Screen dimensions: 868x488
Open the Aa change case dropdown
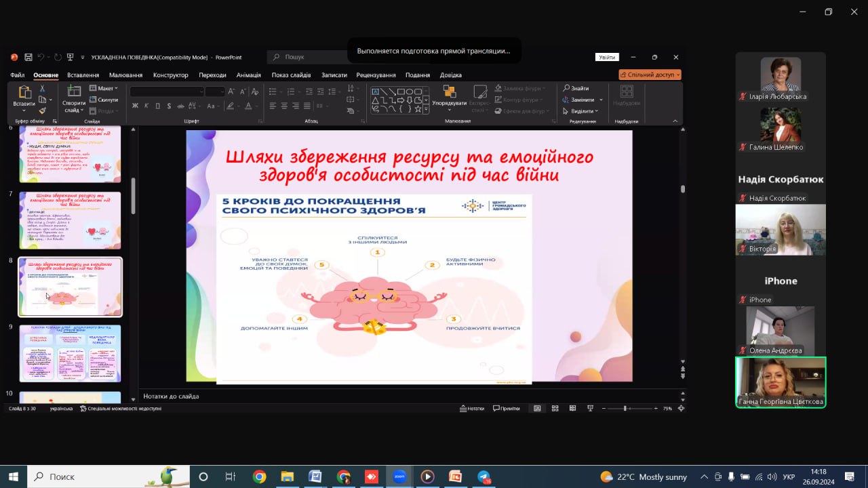212,106
